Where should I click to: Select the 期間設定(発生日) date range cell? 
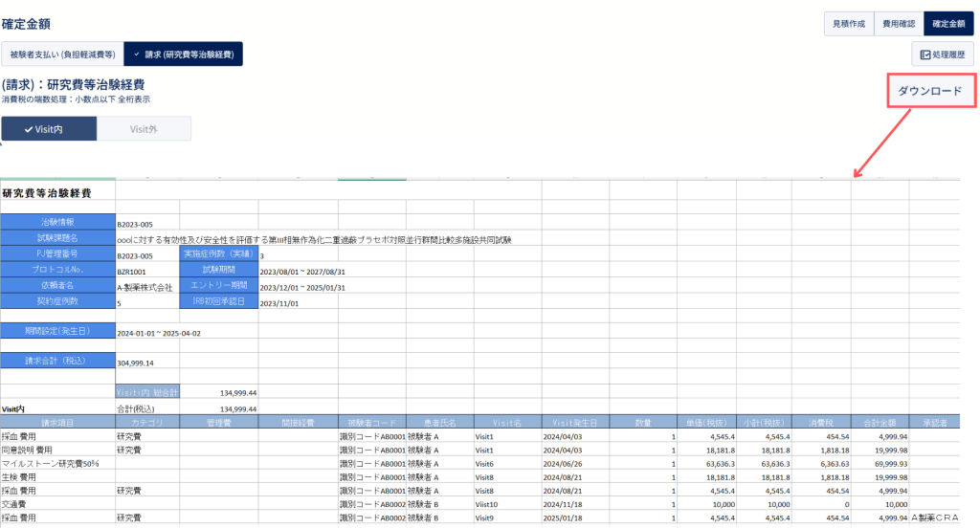[x=159, y=333]
